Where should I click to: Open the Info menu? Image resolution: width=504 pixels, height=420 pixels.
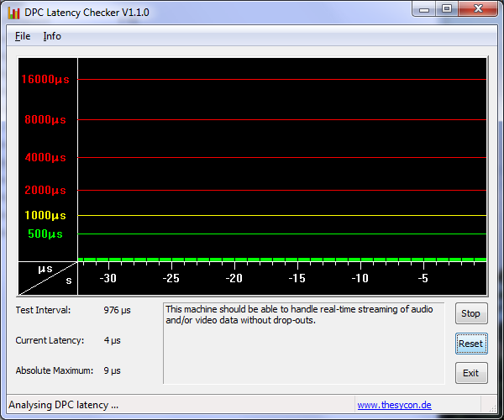tap(52, 36)
